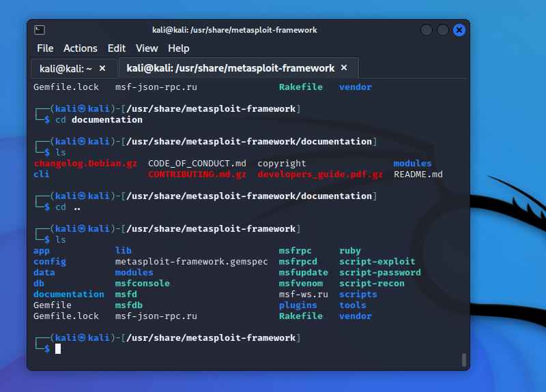546x392 pixels.
Task: Maximize the terminal window
Action: (443, 30)
